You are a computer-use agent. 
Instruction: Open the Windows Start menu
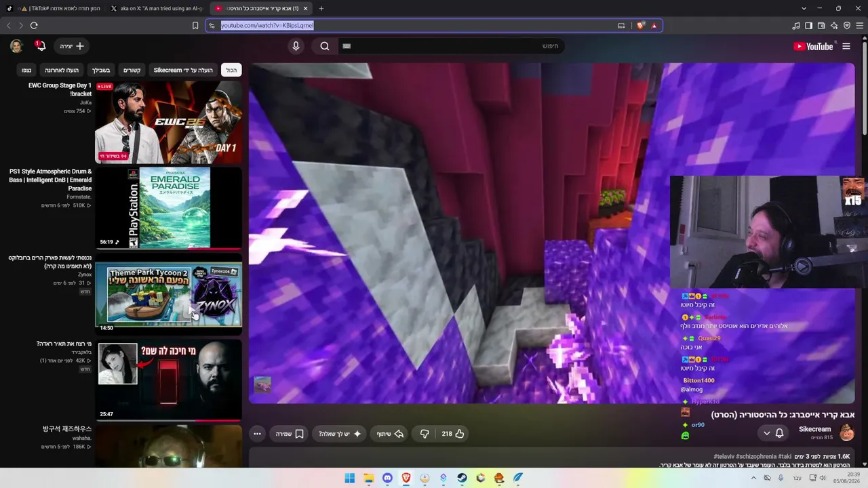tap(350, 478)
